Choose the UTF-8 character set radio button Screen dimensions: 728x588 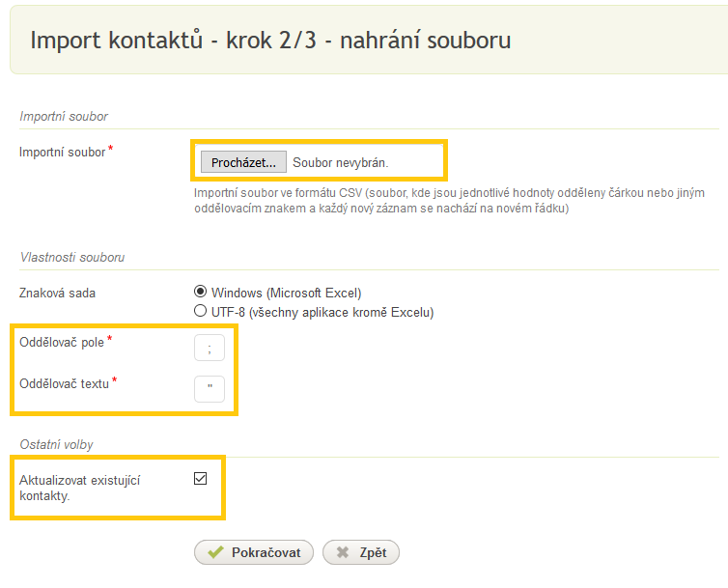[x=201, y=312]
